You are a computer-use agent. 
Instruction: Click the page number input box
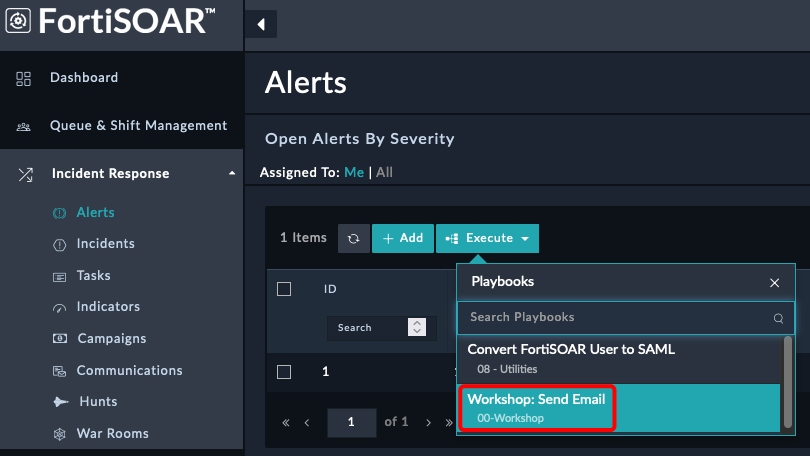coord(352,422)
